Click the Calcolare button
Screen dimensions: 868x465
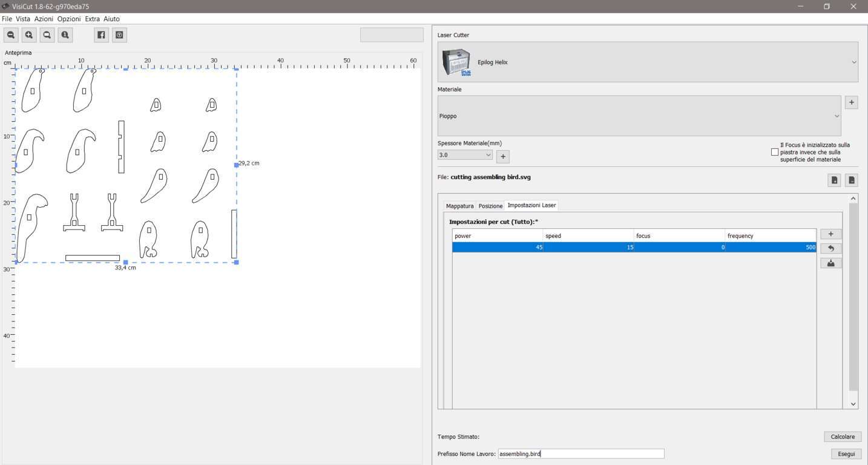click(843, 437)
